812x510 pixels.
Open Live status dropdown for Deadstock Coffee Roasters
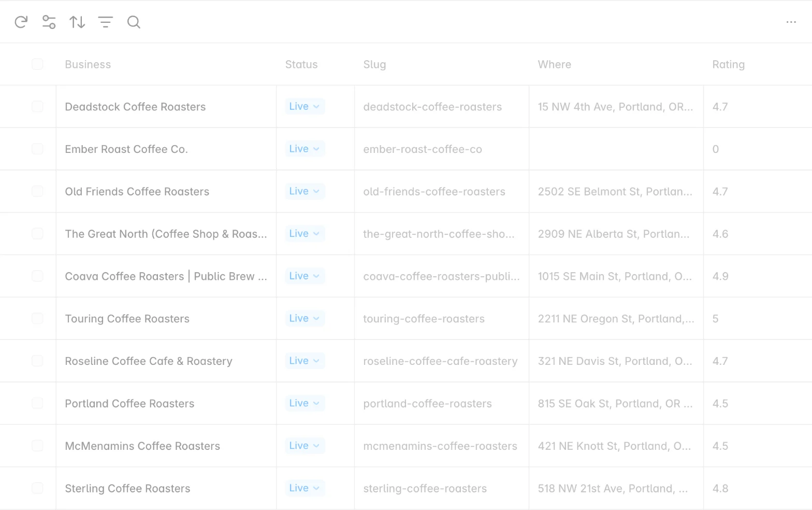pyautogui.click(x=304, y=106)
